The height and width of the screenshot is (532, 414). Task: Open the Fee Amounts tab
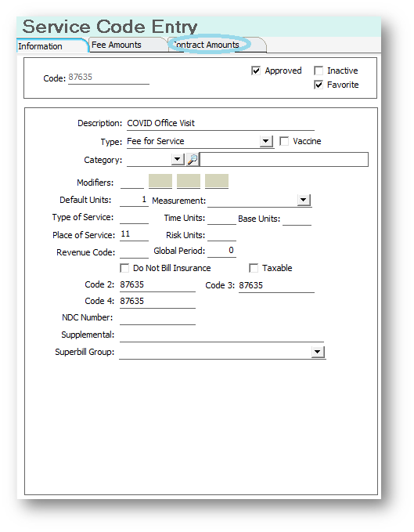(x=128, y=45)
